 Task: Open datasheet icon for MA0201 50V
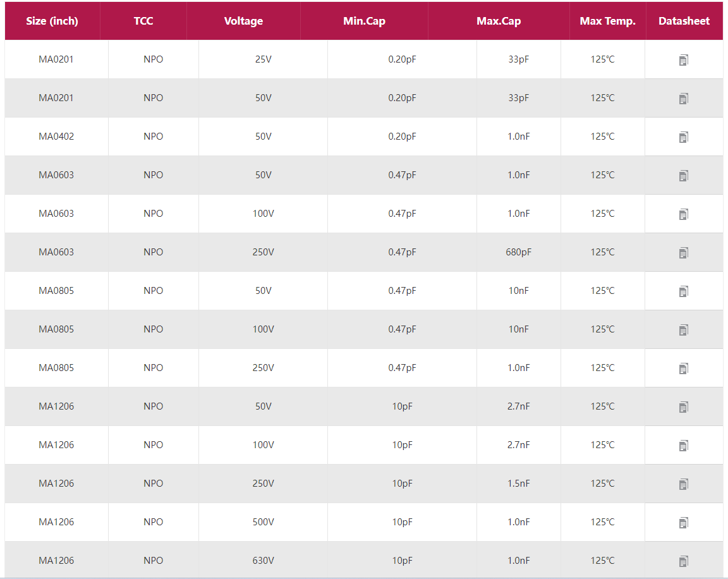[683, 99]
